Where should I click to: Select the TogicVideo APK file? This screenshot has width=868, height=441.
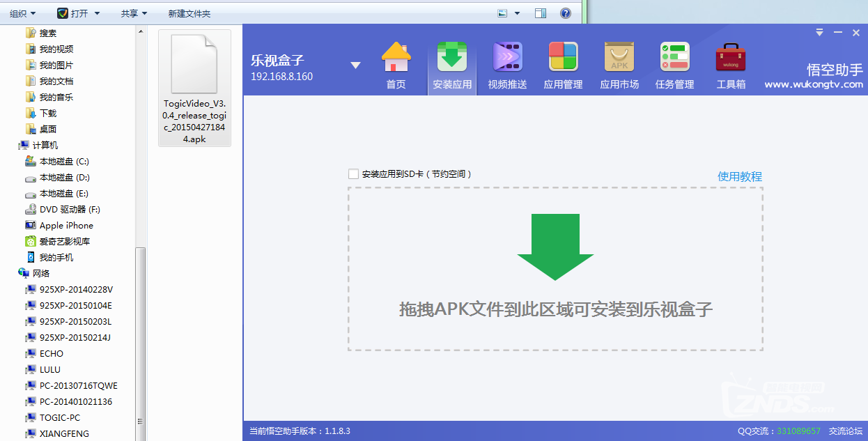tap(194, 88)
